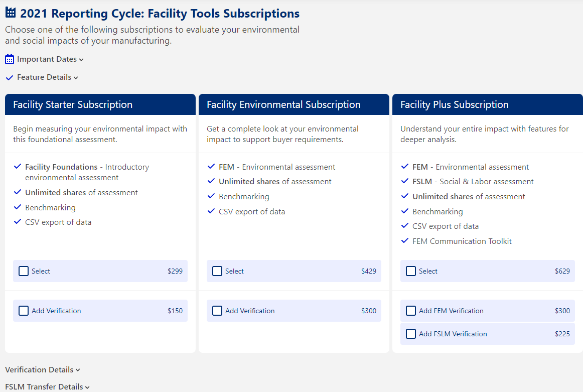The image size is (583, 392).
Task: Expand the FSLM Transfer Details section
Action: pyautogui.click(x=47, y=387)
